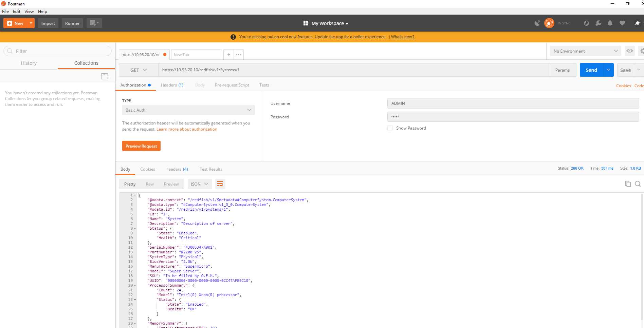This screenshot has height=328, width=644.
Task: Click warning icon in update banner
Action: [x=233, y=37]
